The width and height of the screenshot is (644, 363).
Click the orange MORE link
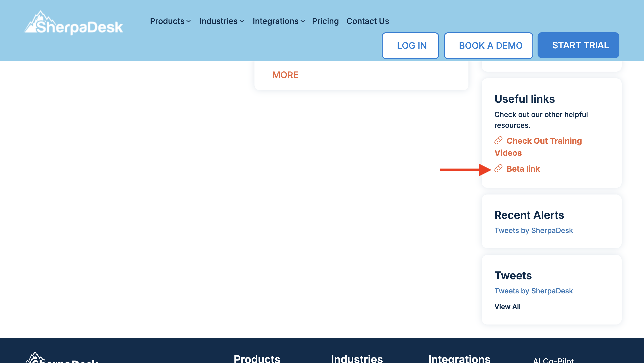pyautogui.click(x=285, y=75)
